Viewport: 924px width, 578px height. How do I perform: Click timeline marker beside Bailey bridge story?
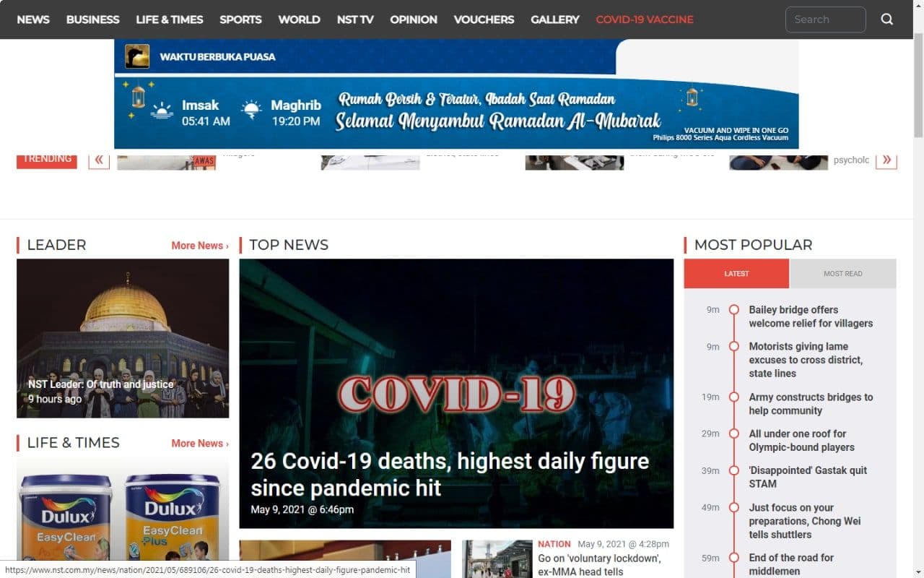click(x=733, y=310)
